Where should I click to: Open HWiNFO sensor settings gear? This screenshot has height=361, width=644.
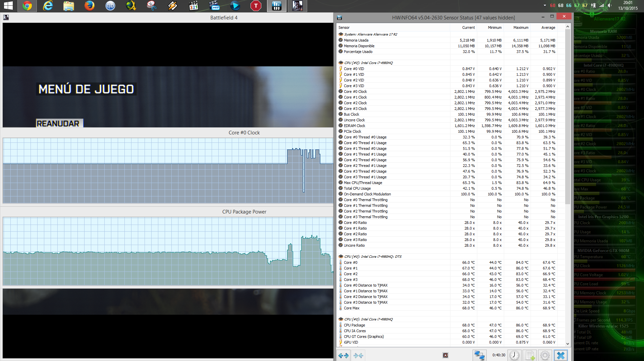tap(545, 355)
